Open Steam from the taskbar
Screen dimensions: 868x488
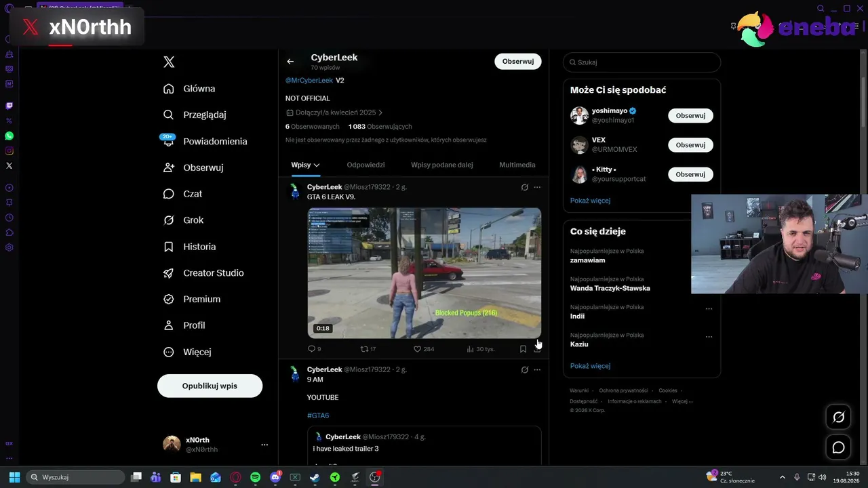(x=315, y=477)
